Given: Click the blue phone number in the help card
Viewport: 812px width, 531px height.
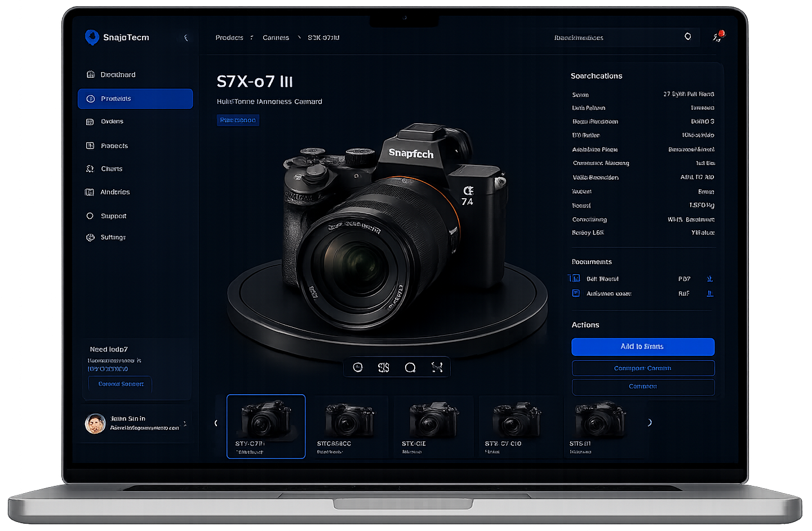Looking at the screenshot, I should (x=108, y=369).
